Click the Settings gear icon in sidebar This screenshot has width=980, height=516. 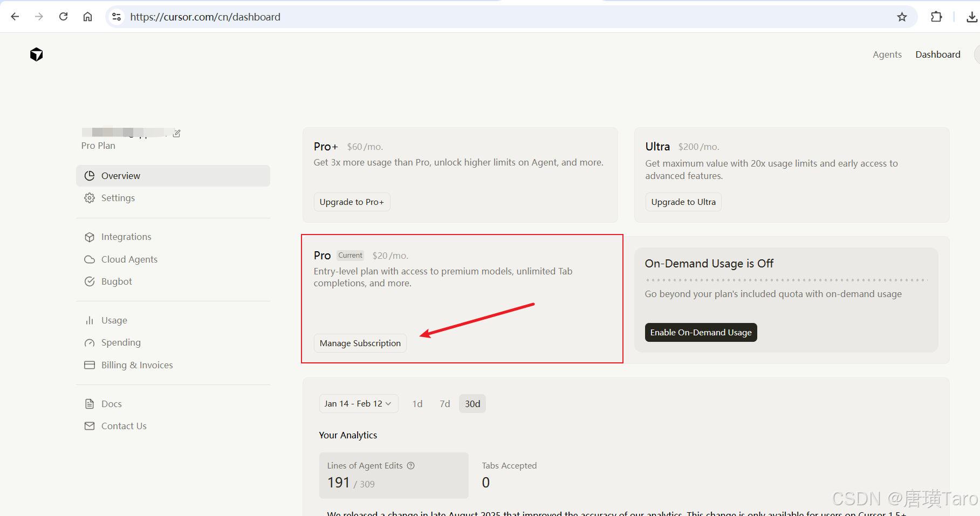pyautogui.click(x=90, y=198)
